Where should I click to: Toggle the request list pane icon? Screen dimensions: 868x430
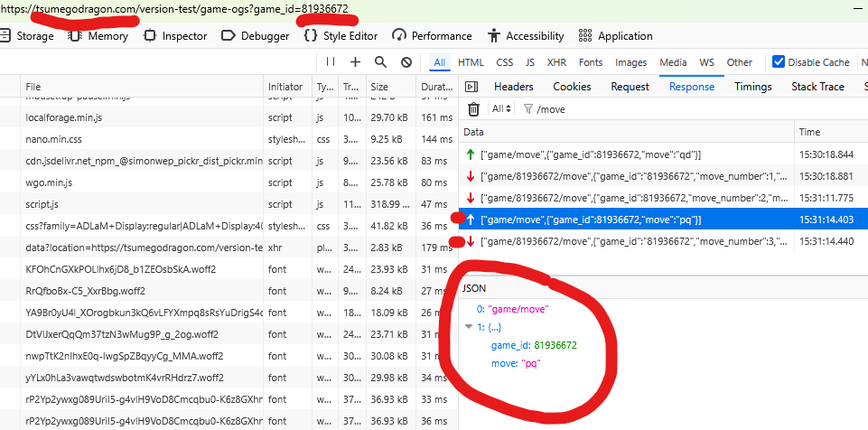coord(473,87)
